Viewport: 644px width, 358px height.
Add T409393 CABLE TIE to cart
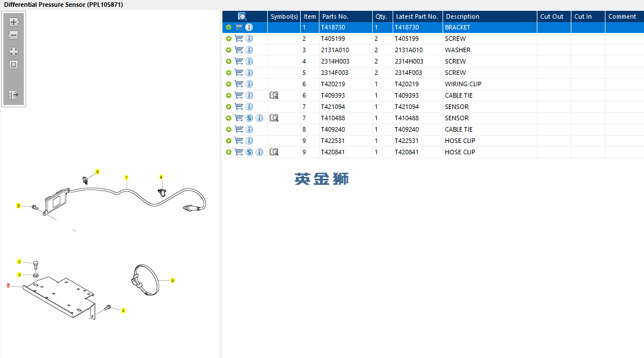[x=239, y=95]
